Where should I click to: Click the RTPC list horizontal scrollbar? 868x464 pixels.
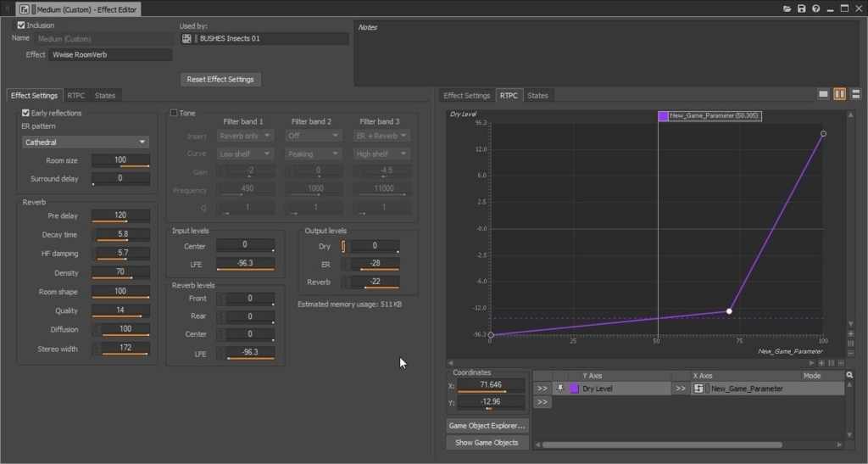pyautogui.click(x=662, y=444)
